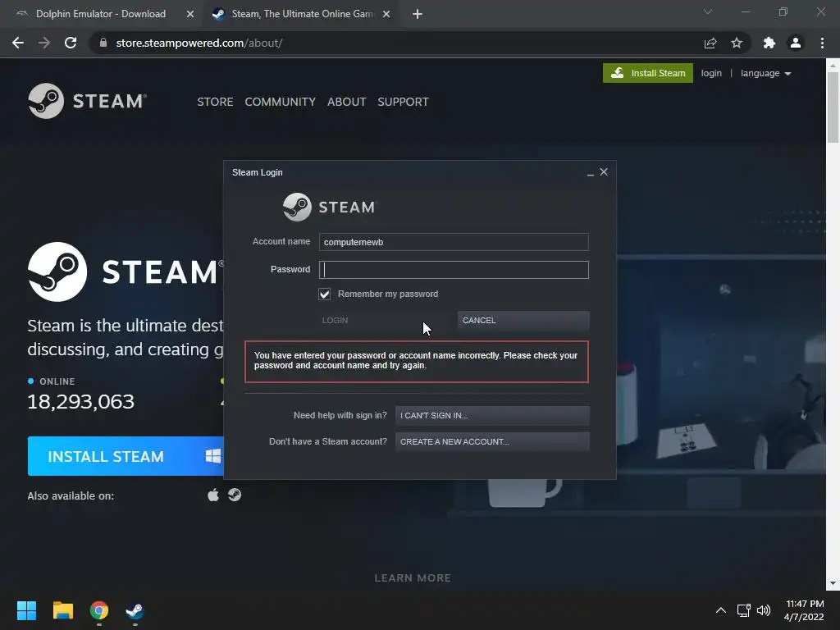Open the STORE menu
This screenshot has height=630, width=840.
tap(215, 102)
